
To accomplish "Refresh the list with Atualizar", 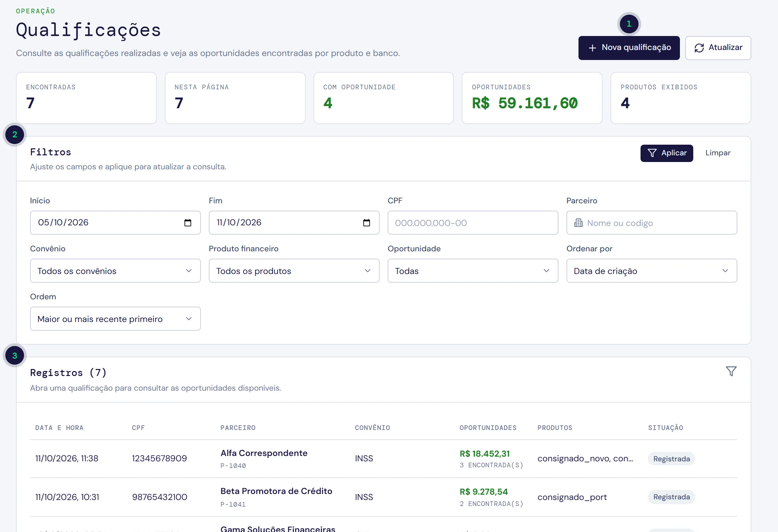I will 718,48.
